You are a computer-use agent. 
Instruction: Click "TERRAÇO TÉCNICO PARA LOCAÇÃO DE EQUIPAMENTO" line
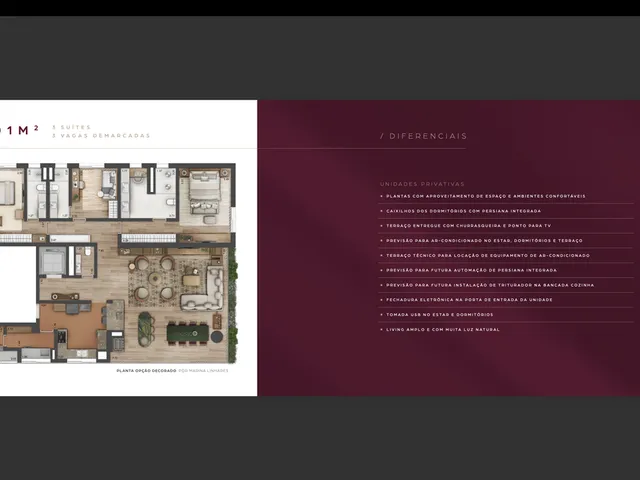point(488,256)
